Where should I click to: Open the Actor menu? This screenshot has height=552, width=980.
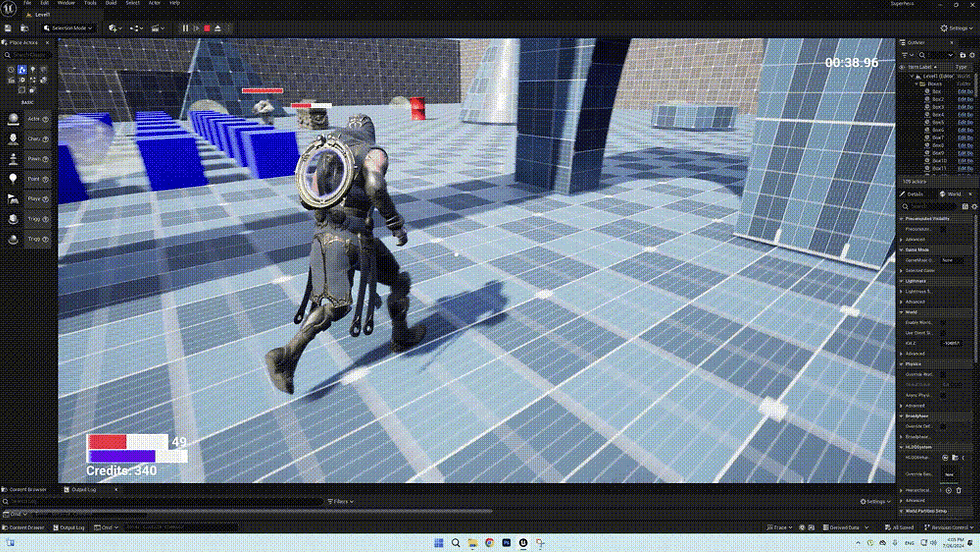coord(154,3)
